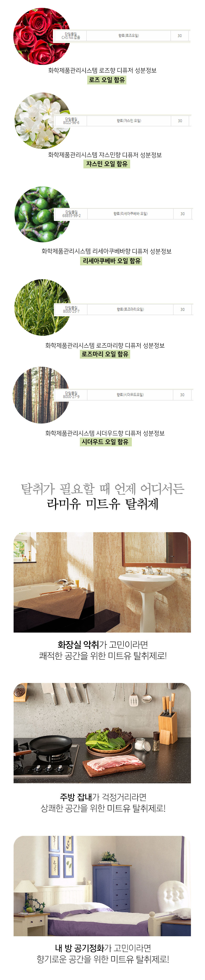Click the 시더우드 오일 함유 highlighted label

coord(105,442)
